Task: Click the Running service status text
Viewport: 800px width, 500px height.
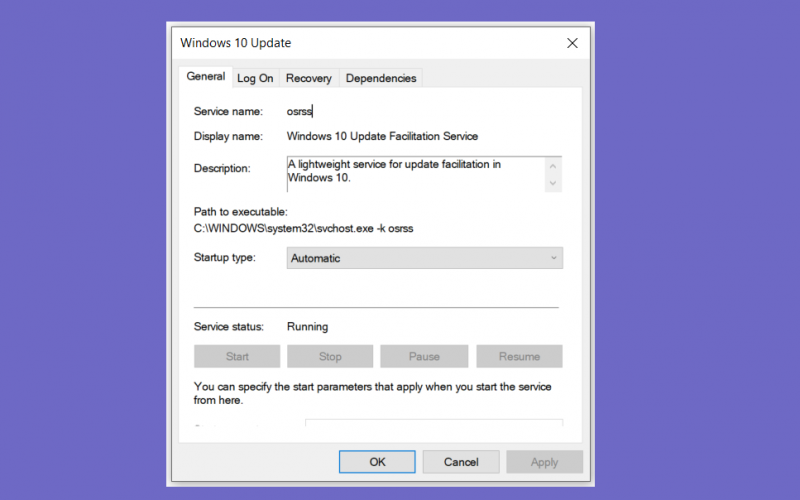Action: [307, 327]
